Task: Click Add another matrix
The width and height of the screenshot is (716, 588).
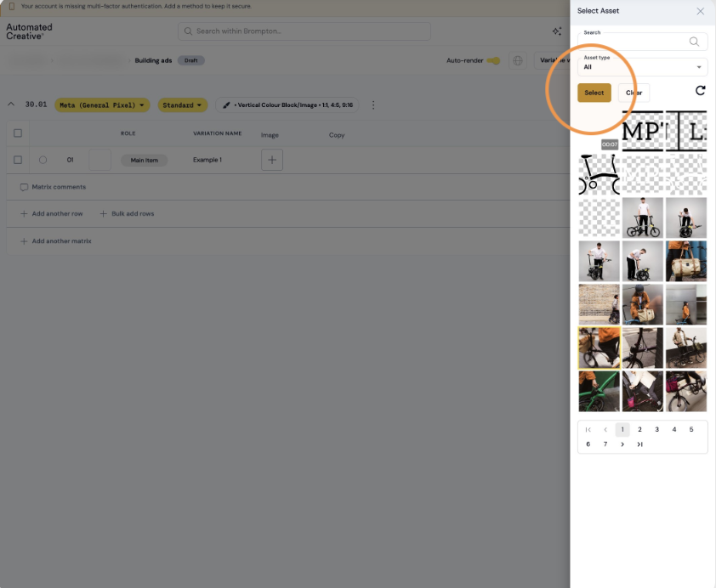Action: tap(56, 240)
